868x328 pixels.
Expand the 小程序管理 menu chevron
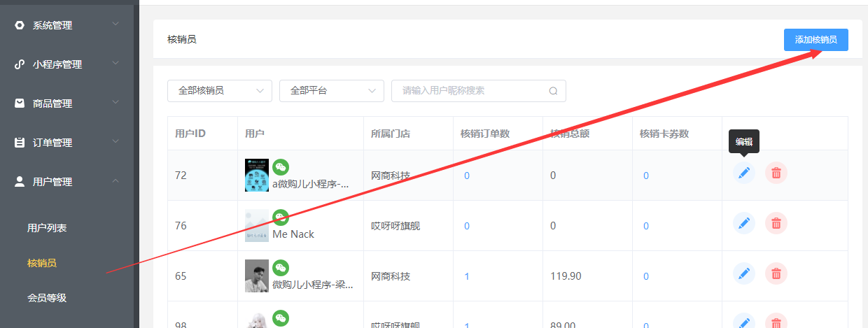point(115,64)
